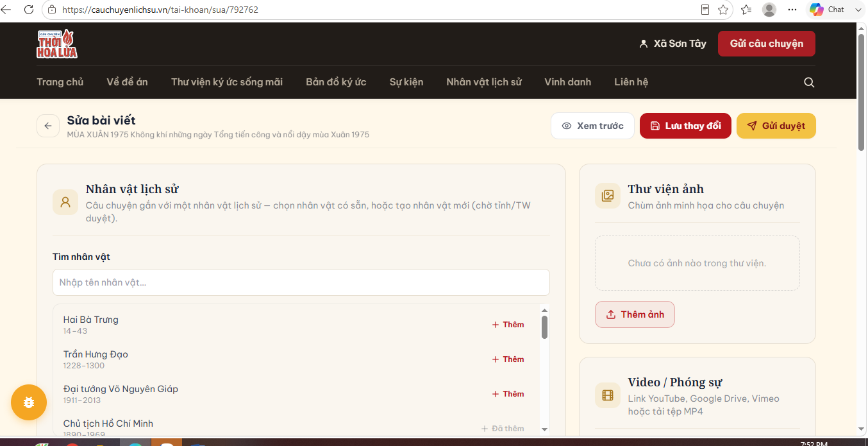Save with the Lưu thay đổi button
This screenshot has height=446, width=868.
(685, 126)
